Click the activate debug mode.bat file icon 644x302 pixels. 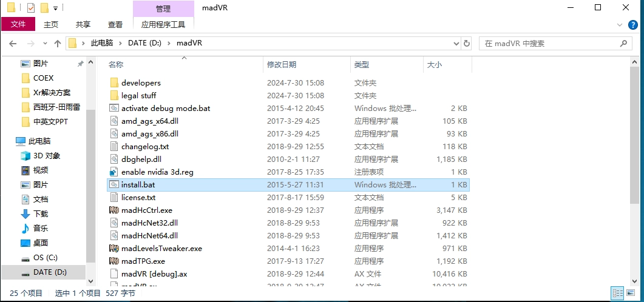tap(114, 109)
